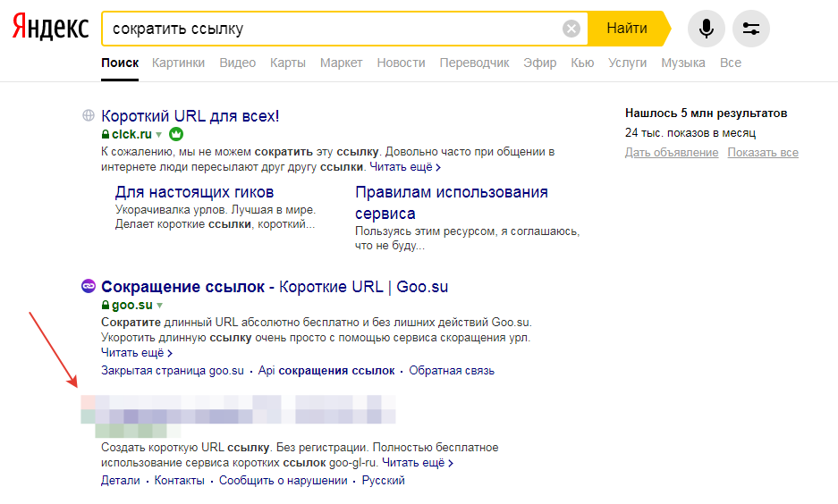Screen dimensions: 838x504
Task: Expand the dropdown arrow beside click.ru
Action: click(x=159, y=135)
